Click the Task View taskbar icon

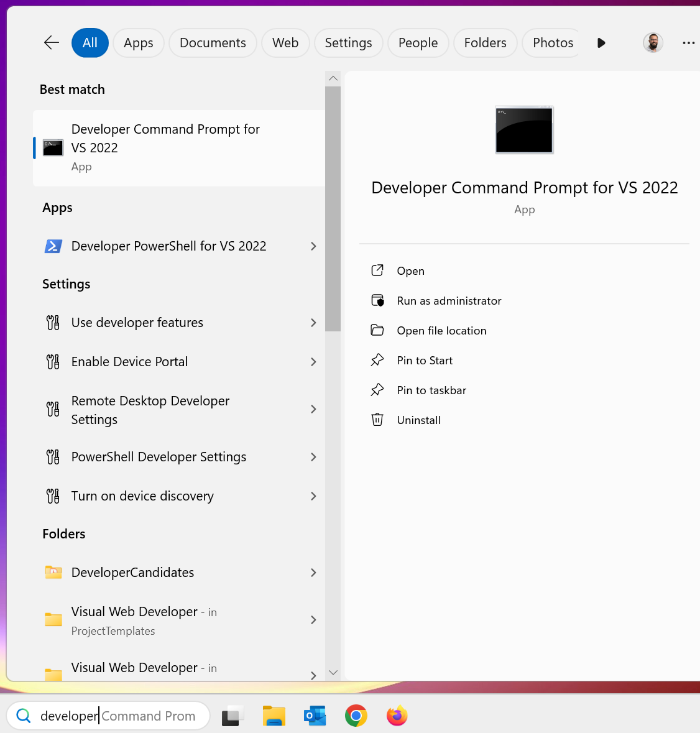pos(233,716)
